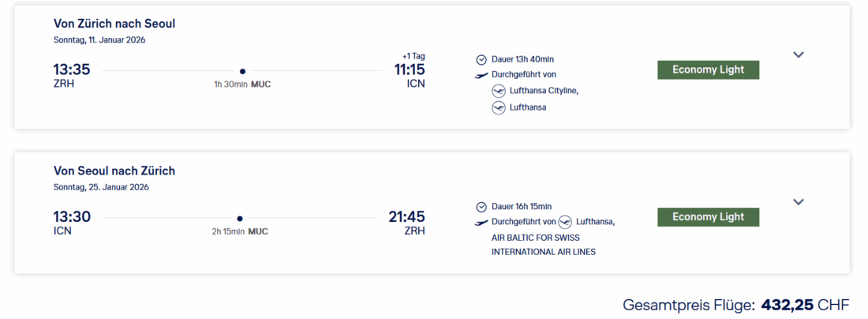Click the Lufthansa logo on the return flight
Image resolution: width=868 pixels, height=319 pixels.
pos(564,222)
